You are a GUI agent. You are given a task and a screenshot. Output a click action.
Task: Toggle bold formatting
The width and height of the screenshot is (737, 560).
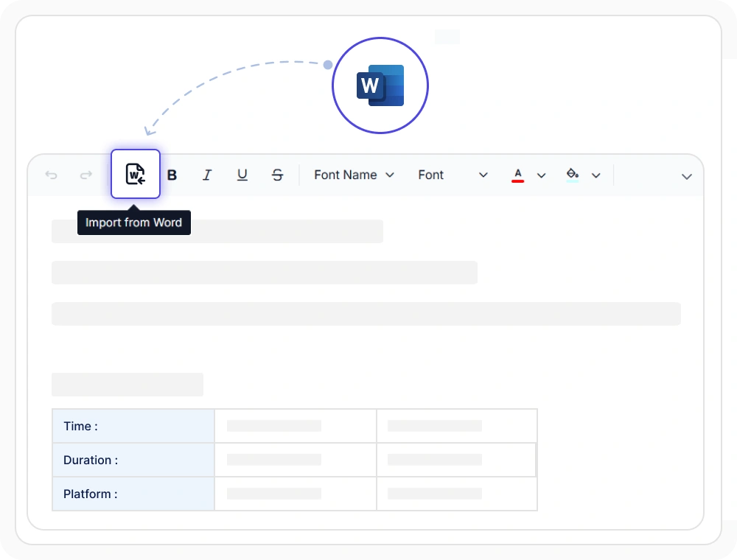[172, 175]
